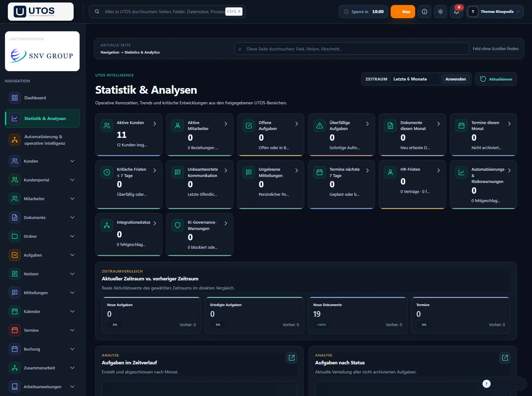
Task: Click the Anwenden button
Action: [x=456, y=79]
